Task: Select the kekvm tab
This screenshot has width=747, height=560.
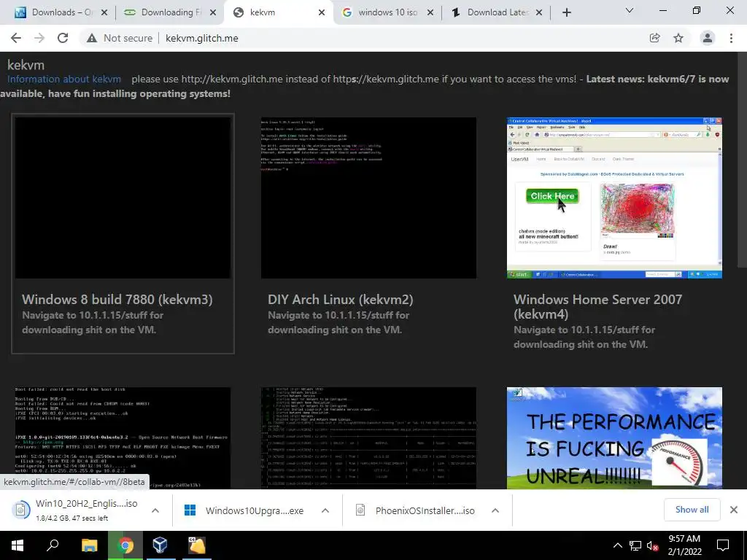Action: [x=276, y=12]
